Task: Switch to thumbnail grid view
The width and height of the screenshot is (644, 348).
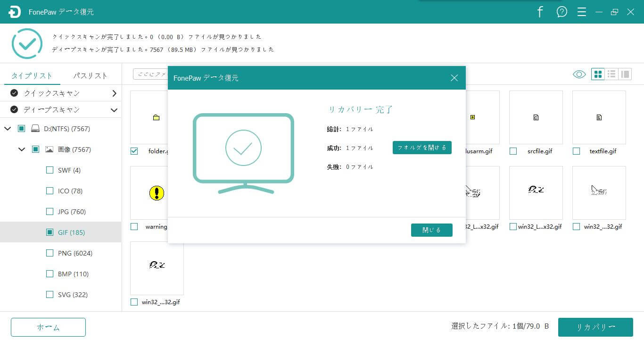Action: (598, 74)
